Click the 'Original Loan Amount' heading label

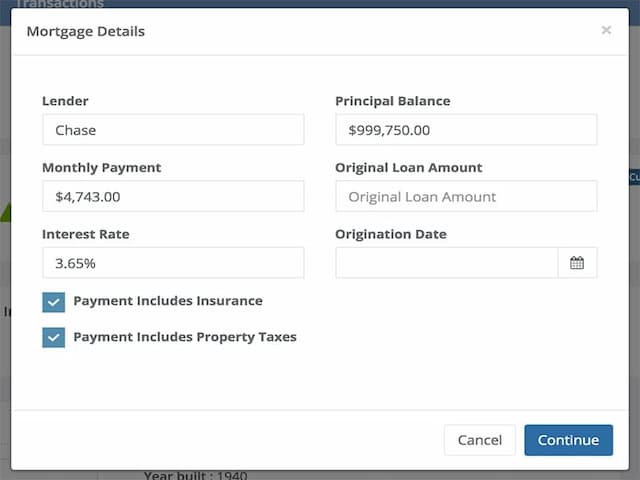tap(408, 168)
